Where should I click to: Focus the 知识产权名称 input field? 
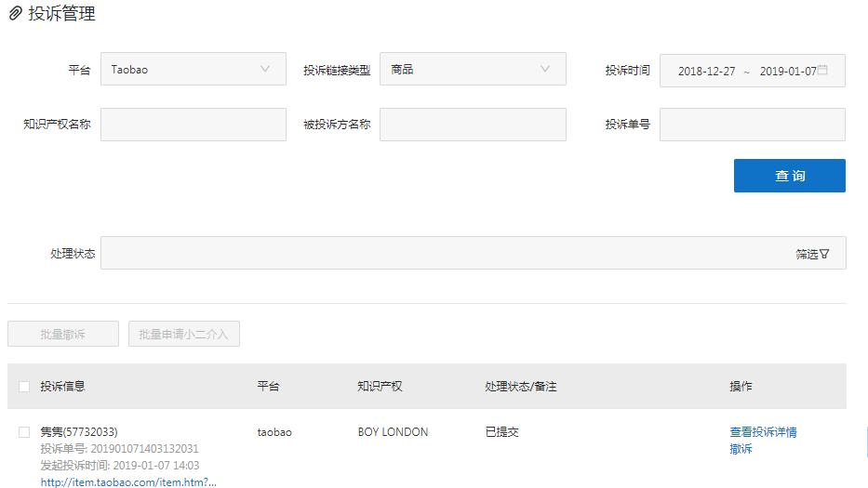click(x=194, y=125)
